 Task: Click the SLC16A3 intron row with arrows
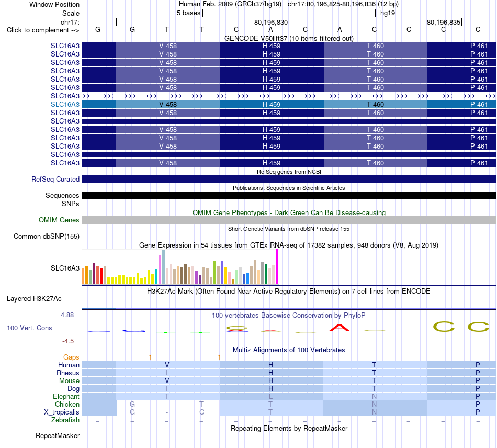click(289, 96)
